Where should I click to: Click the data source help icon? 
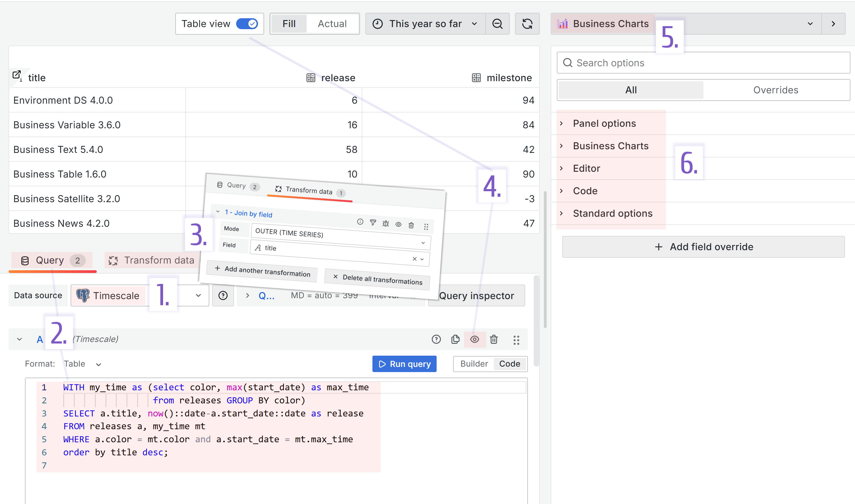point(223,295)
